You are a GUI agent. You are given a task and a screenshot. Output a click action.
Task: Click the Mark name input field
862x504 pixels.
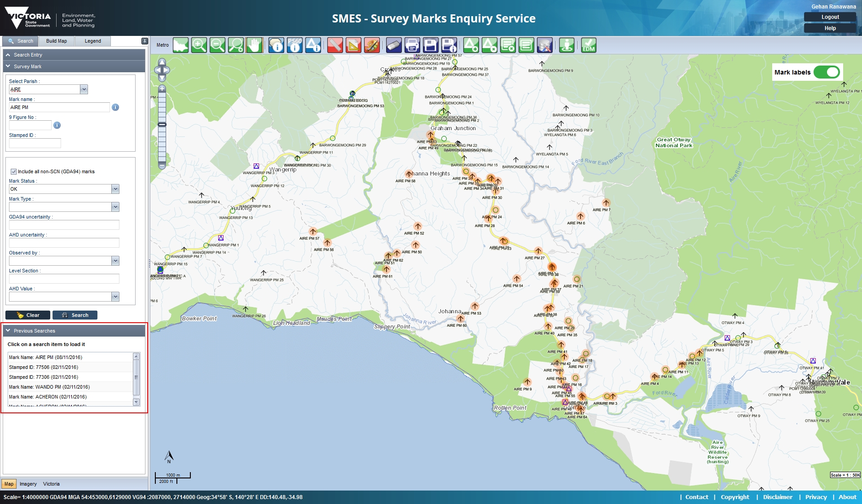point(59,107)
